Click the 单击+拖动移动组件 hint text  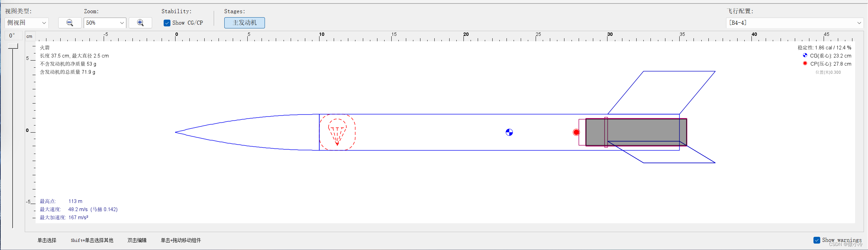181,240
